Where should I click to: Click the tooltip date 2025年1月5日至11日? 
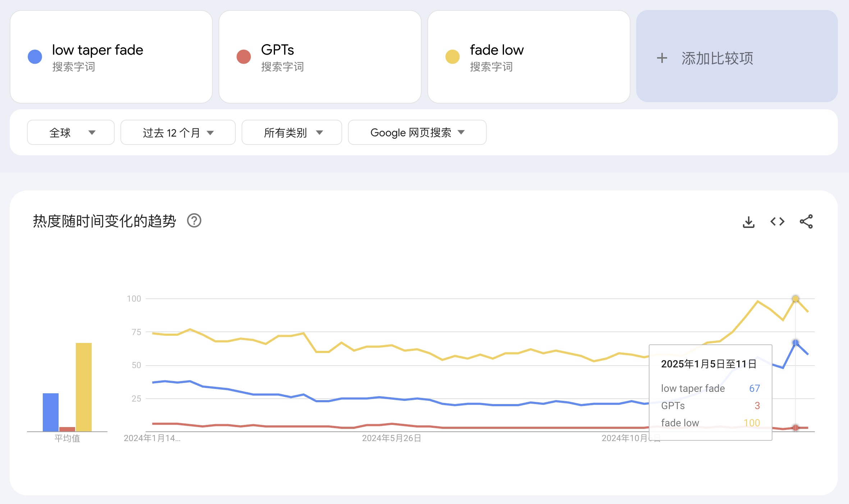pyautogui.click(x=709, y=364)
